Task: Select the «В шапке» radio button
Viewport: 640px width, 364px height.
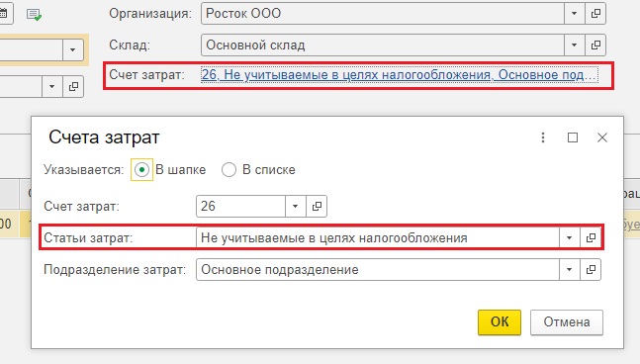Action: coord(141,170)
